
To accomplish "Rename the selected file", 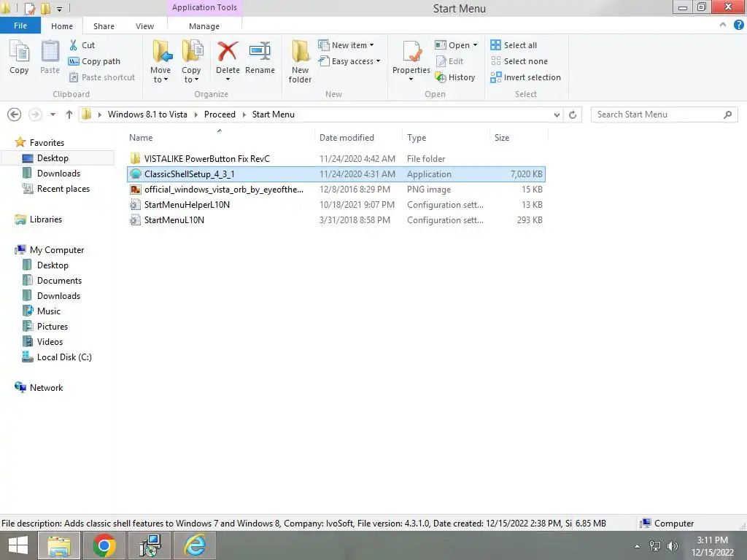I will [260, 57].
